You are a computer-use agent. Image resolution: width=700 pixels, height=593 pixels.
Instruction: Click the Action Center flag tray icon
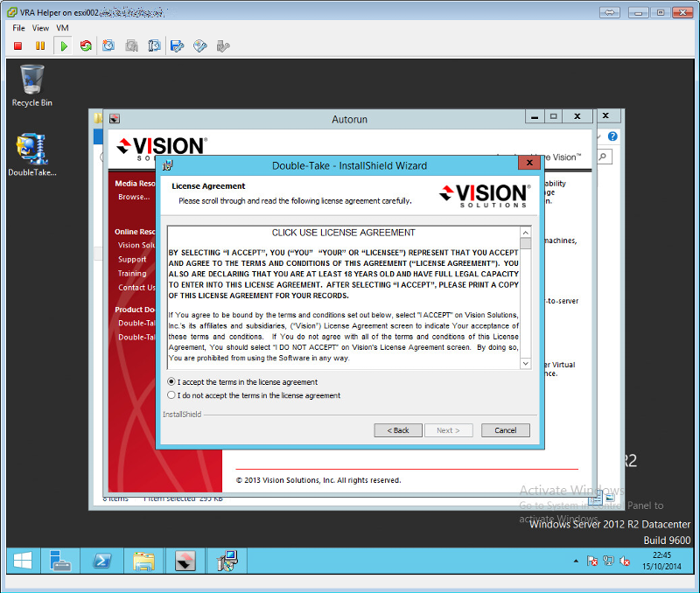[x=592, y=561]
